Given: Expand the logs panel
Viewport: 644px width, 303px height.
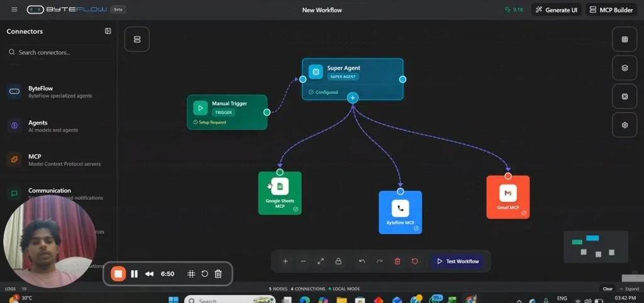Looking at the screenshot, I should [629, 289].
